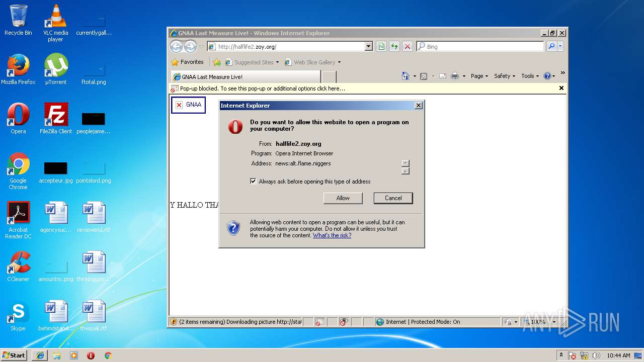Close the Internet Explorer dialog with X
644x362 pixels.
coord(418,106)
